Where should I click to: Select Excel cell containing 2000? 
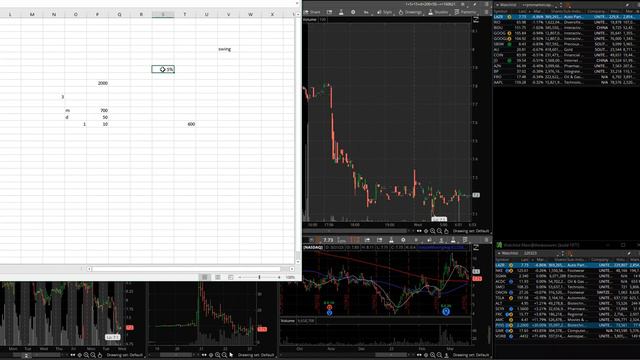tap(97, 83)
